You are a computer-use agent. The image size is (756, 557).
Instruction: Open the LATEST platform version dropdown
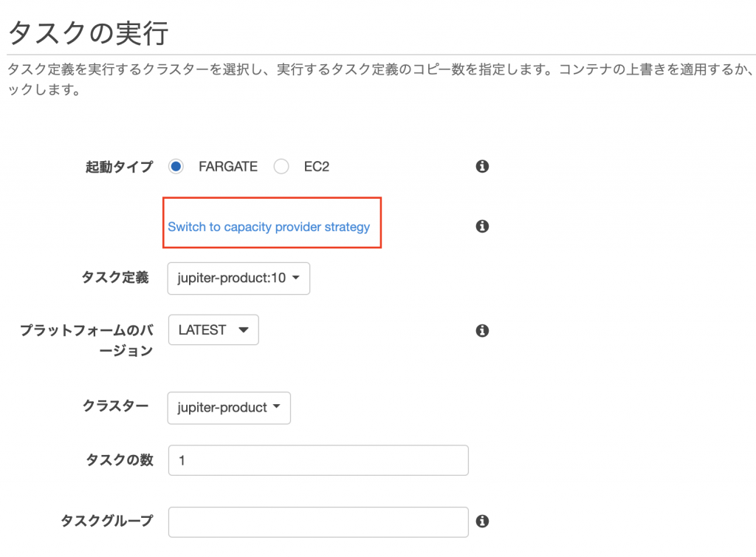pyautogui.click(x=213, y=330)
